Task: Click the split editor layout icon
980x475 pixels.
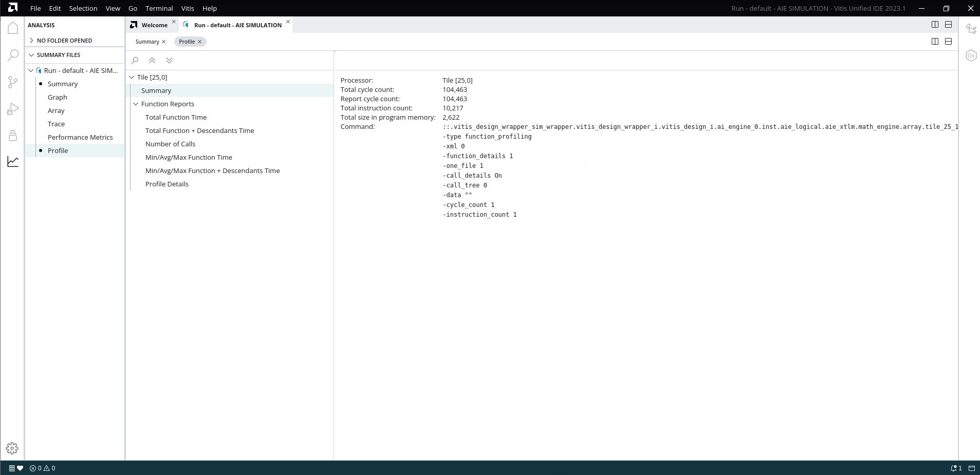Action: pos(935,25)
